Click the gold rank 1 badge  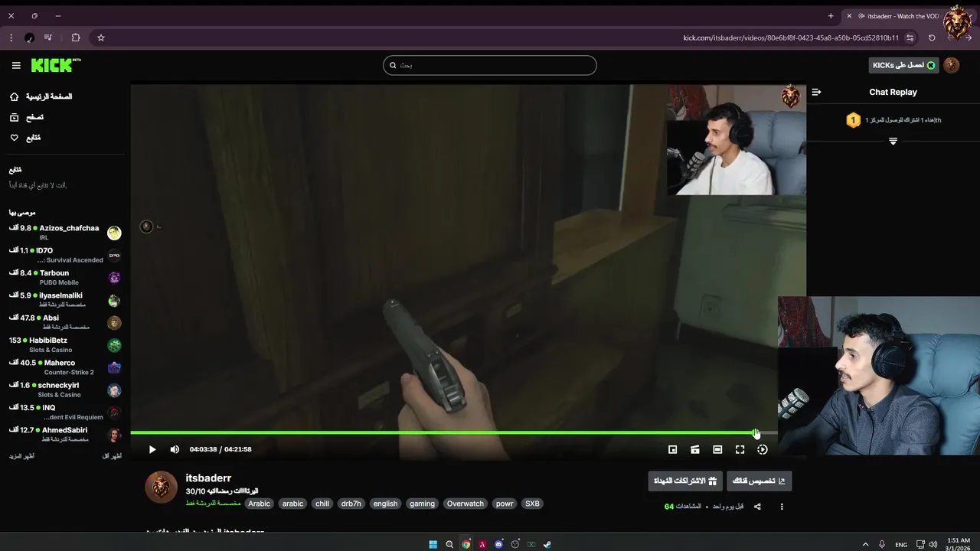(x=853, y=120)
